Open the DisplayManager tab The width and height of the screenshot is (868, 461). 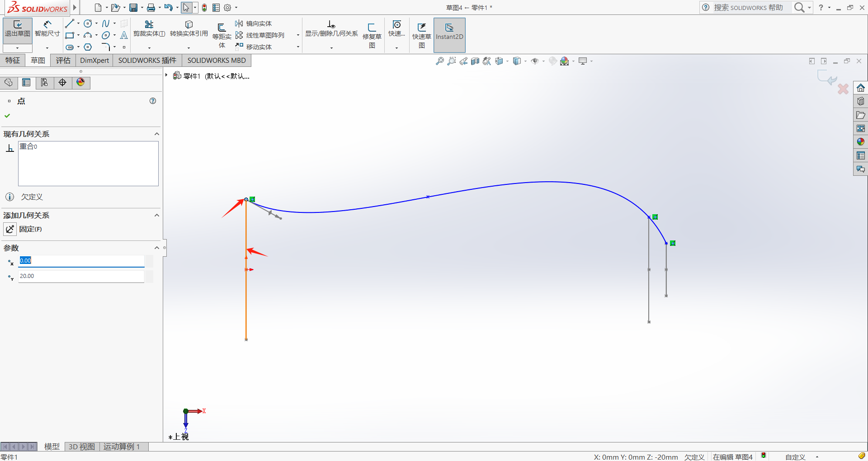pos(80,82)
